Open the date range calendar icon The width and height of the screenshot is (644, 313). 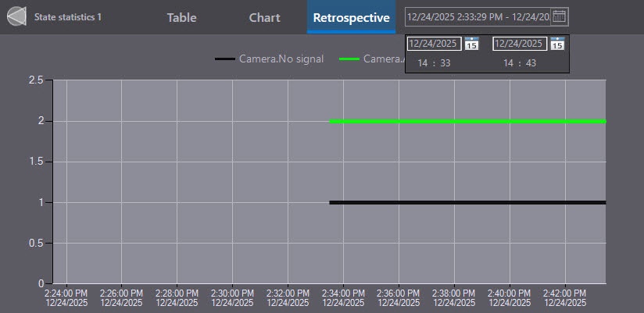(x=559, y=16)
